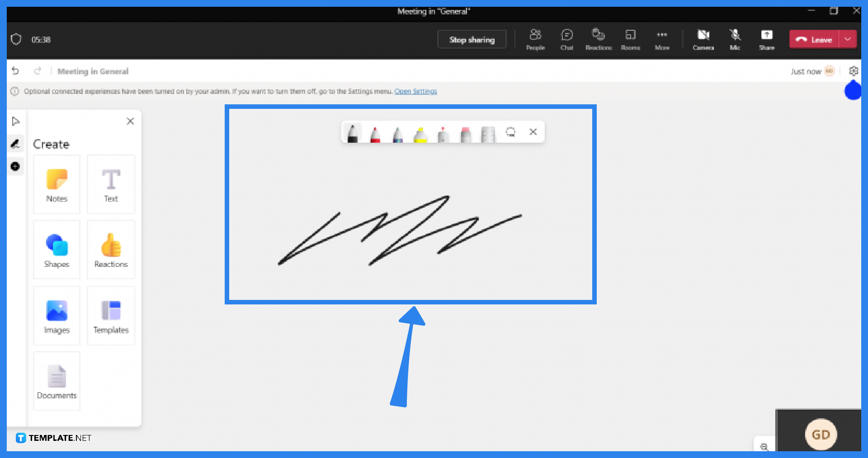Open the whiteboard Settings gear
Screen dimensions: 868x458
point(854,71)
